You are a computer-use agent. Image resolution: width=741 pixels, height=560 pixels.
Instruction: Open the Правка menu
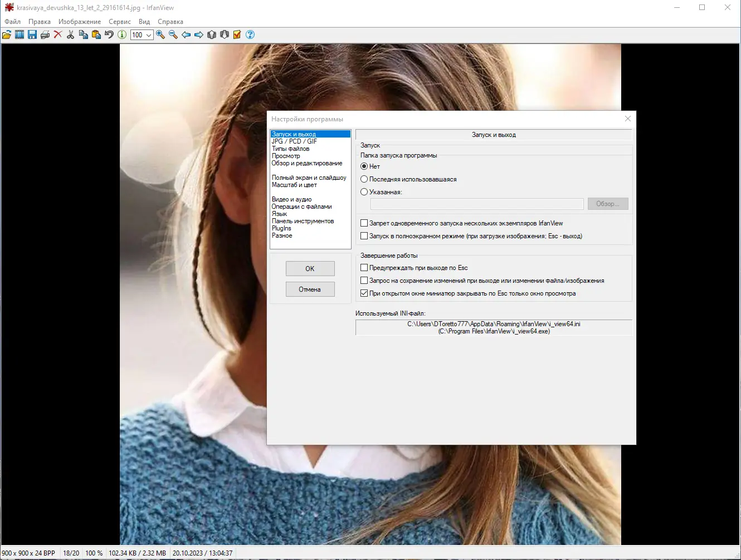click(40, 22)
